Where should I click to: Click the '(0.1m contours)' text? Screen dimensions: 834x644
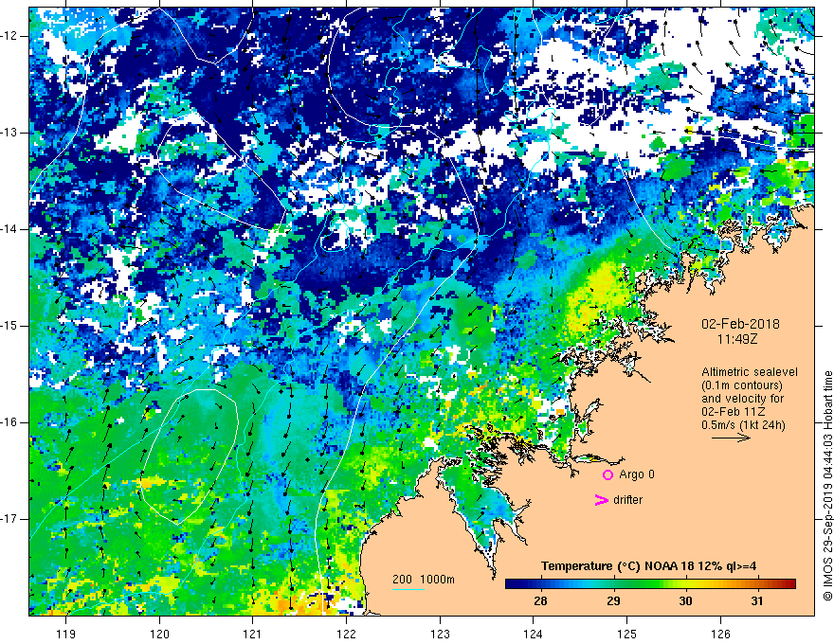742,385
